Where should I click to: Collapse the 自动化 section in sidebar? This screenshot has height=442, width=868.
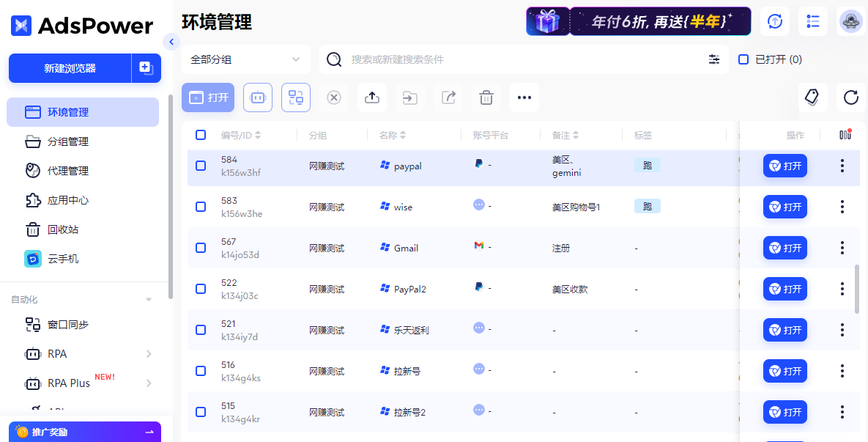pos(149,299)
